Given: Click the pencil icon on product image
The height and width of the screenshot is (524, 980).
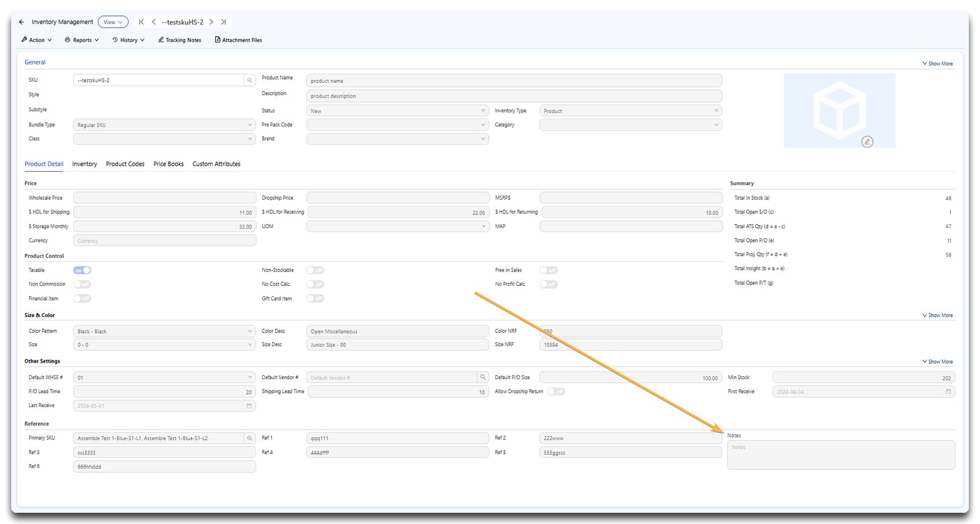Looking at the screenshot, I should (867, 141).
